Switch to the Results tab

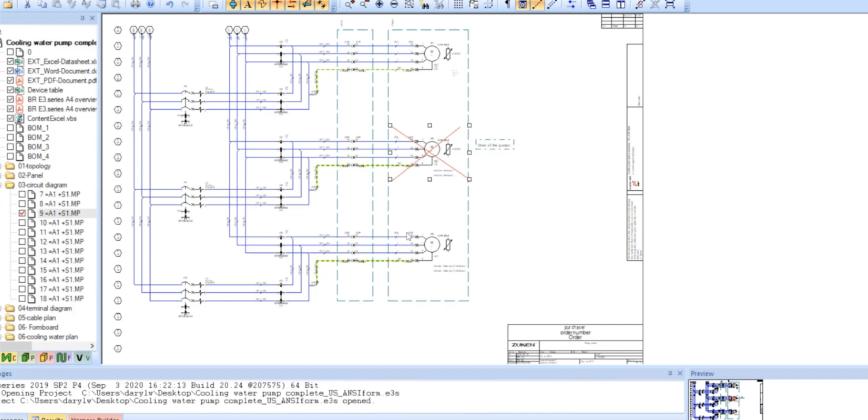coord(48,418)
